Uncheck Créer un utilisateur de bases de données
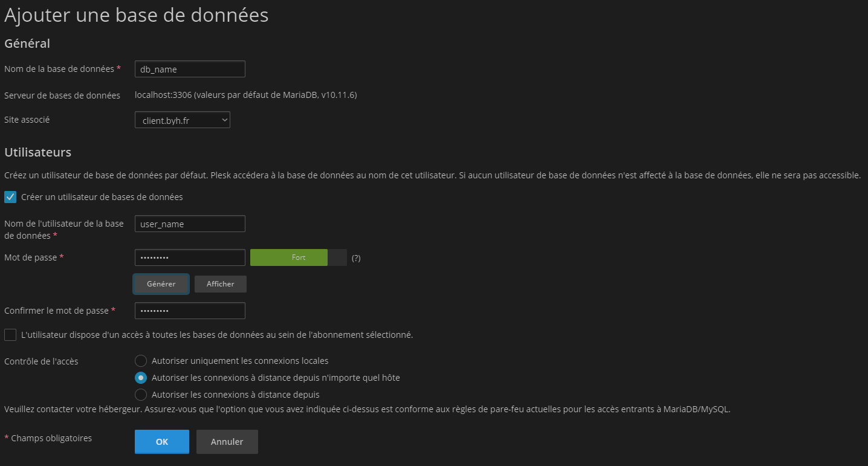The image size is (868, 466). [10, 196]
